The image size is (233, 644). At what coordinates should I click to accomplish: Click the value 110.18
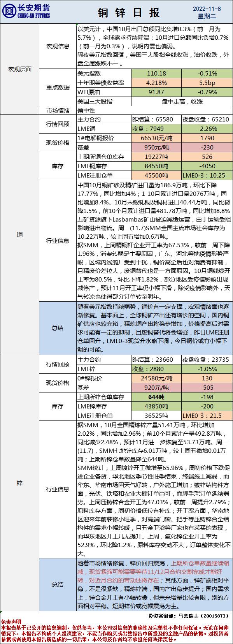pos(156,73)
